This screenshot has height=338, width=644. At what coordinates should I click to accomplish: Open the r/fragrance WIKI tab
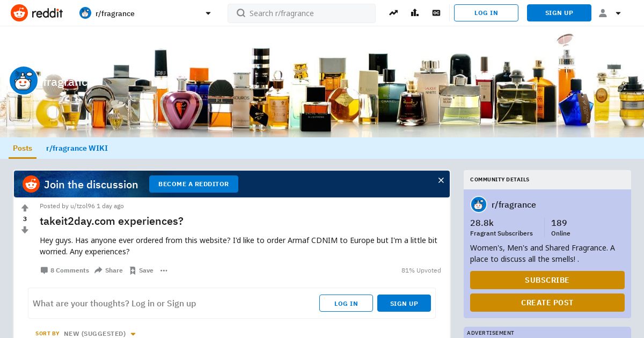(x=77, y=148)
